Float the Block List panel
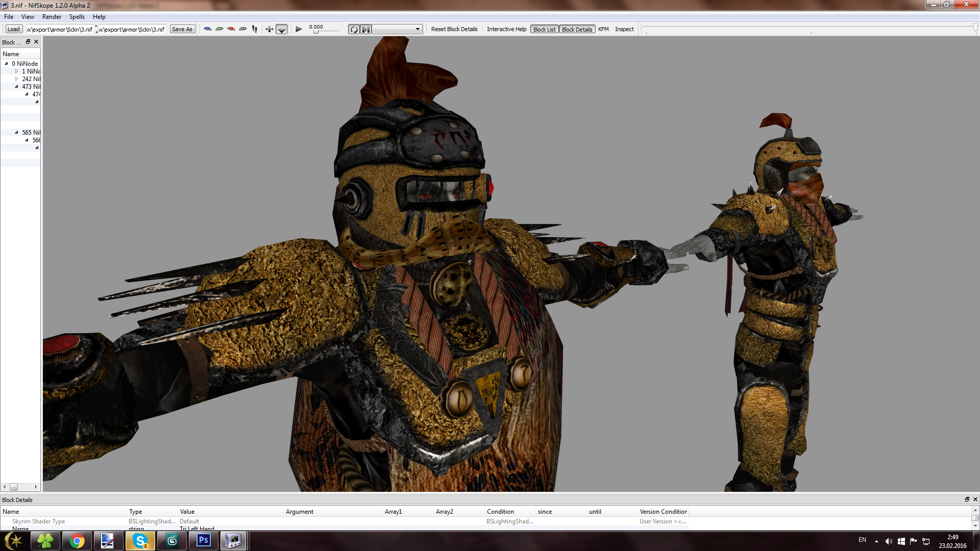This screenshot has width=980, height=551. pyautogui.click(x=28, y=42)
